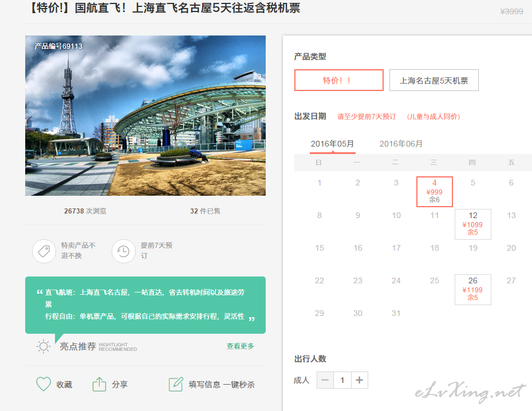Click the 产品编号69113 label
This screenshot has height=411, width=532.
(x=58, y=46)
